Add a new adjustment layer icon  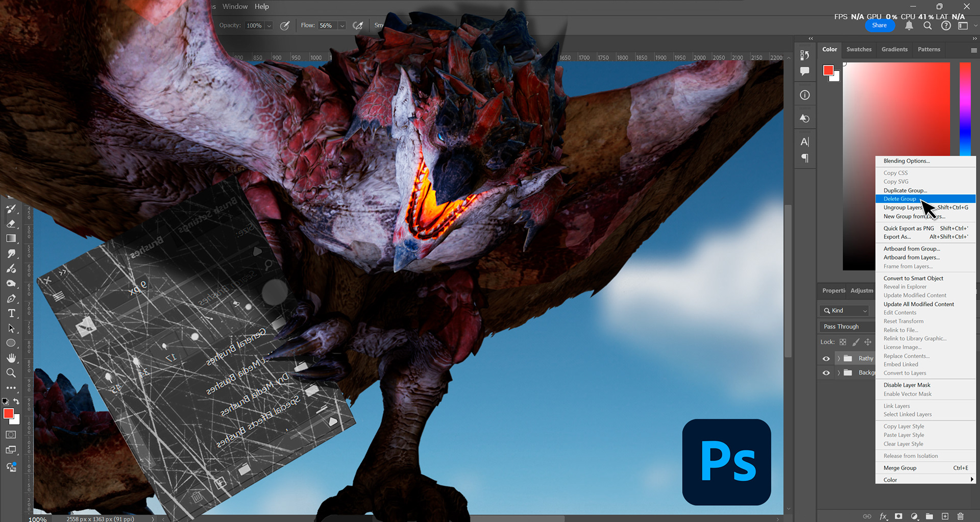coord(914,516)
